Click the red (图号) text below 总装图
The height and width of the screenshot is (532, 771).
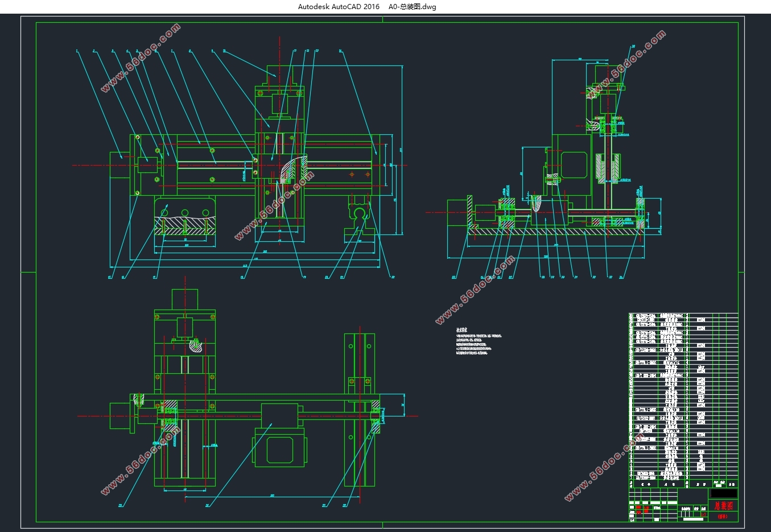click(723, 517)
